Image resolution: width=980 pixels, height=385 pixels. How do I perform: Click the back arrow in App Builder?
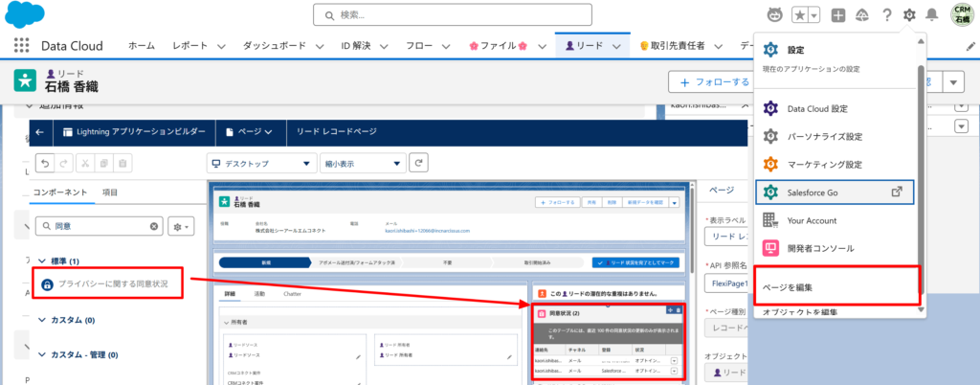[40, 132]
